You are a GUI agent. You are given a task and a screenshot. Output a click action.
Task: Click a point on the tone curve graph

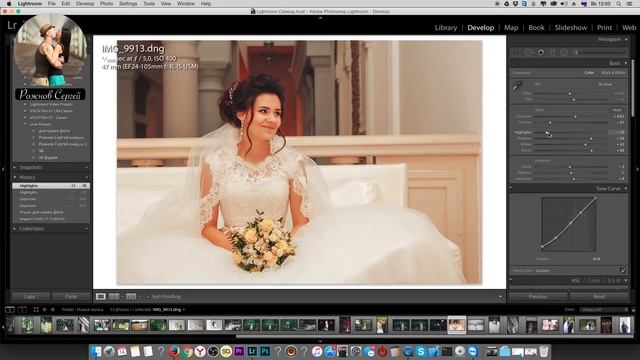pos(569,224)
